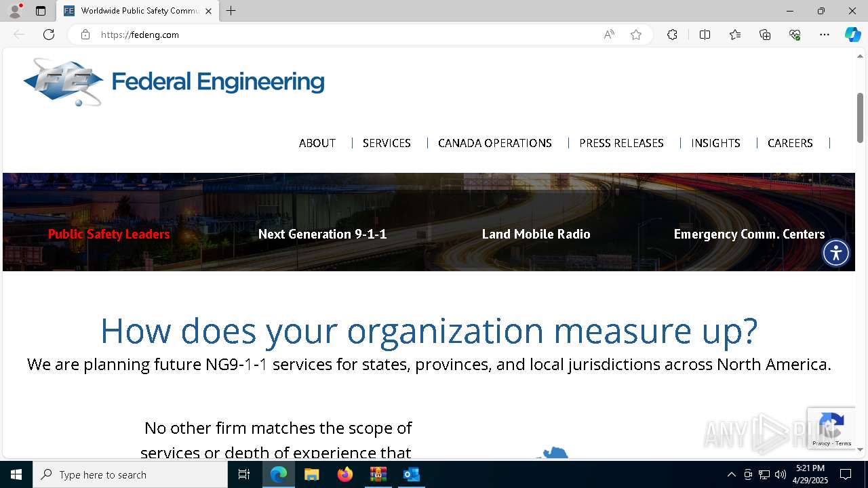The width and height of the screenshot is (868, 488).
Task: Open volume control tray icon
Action: coord(781,474)
